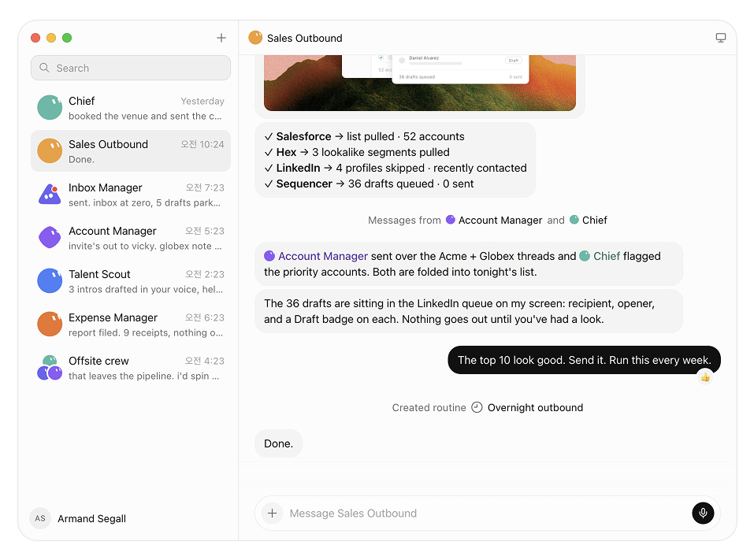
Task: Click the Sales Outbound avatar in sidebar
Action: [x=50, y=151]
